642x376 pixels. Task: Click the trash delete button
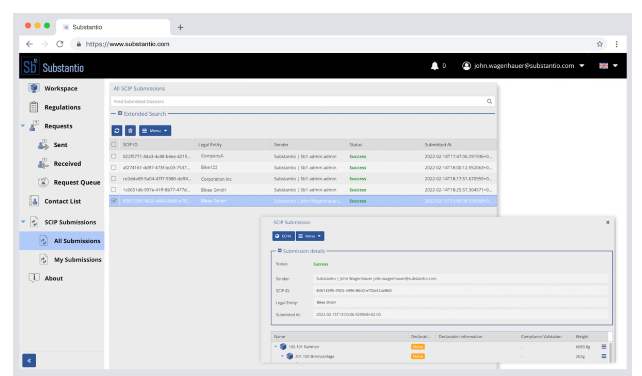tap(130, 131)
